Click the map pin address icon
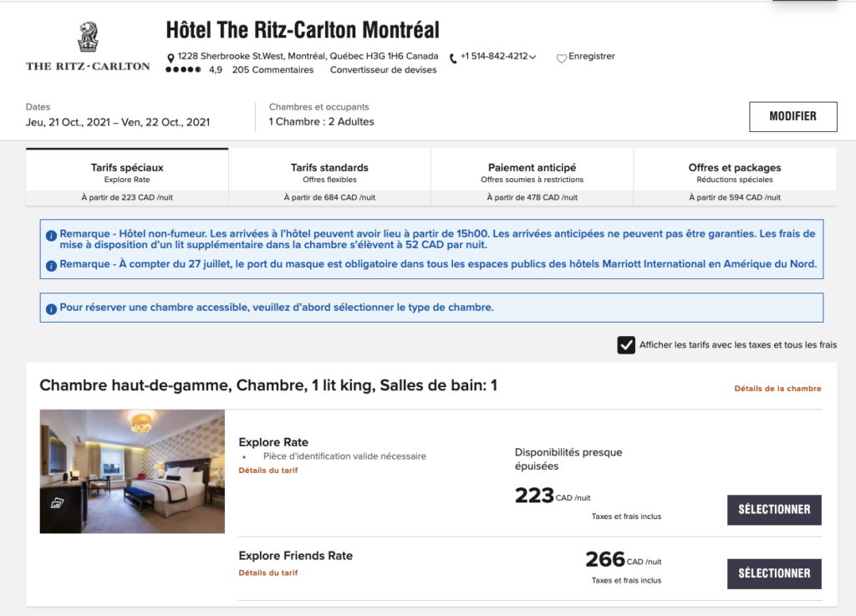The image size is (856, 616). coord(171,58)
